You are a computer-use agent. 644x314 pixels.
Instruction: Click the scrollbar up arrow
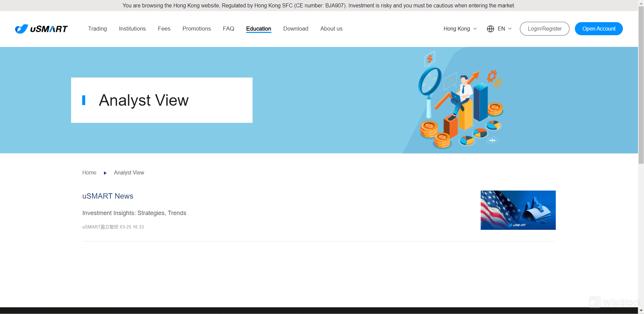tap(641, 3)
